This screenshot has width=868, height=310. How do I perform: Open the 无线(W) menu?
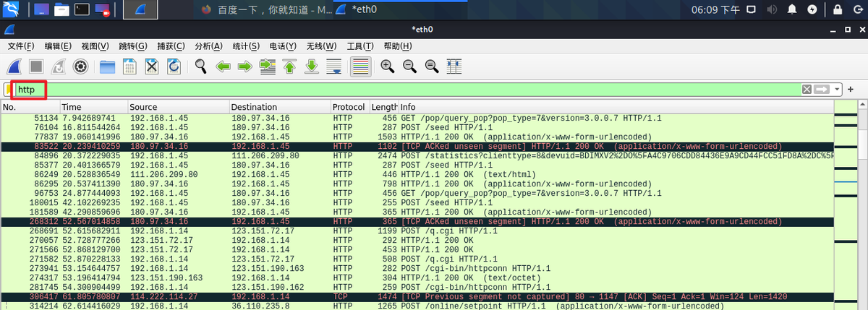pyautogui.click(x=321, y=46)
